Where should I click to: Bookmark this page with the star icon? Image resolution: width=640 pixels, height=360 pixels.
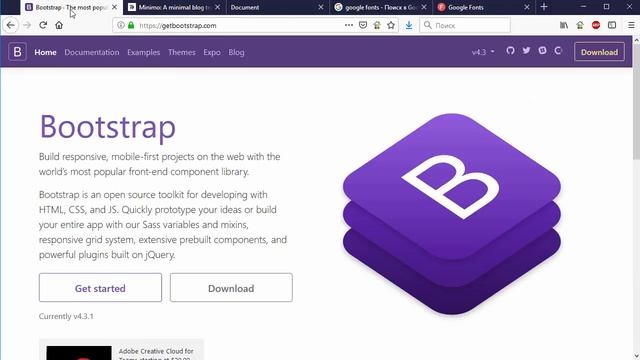391,25
